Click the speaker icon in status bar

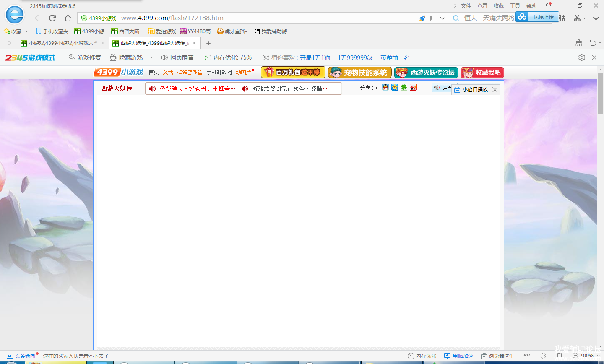[x=543, y=356]
